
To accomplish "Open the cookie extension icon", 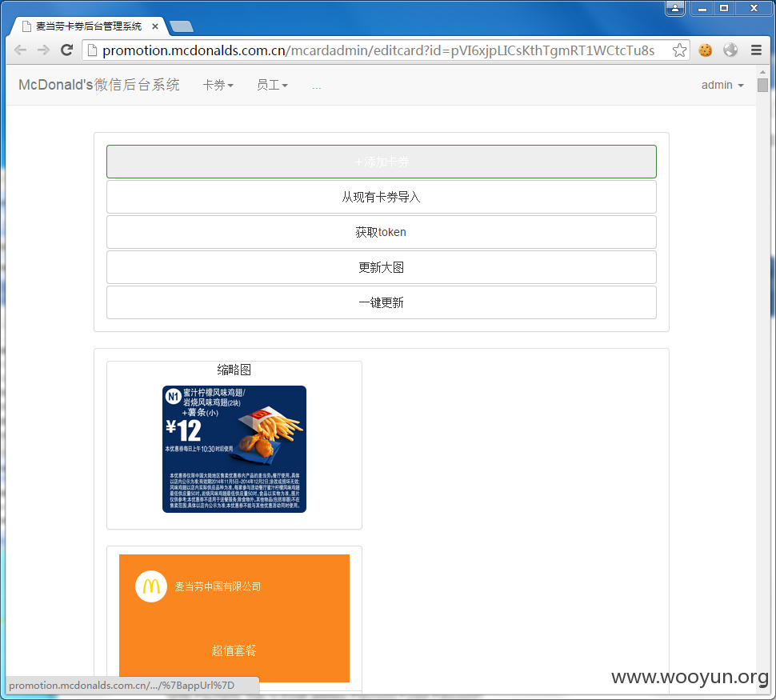I will click(706, 50).
